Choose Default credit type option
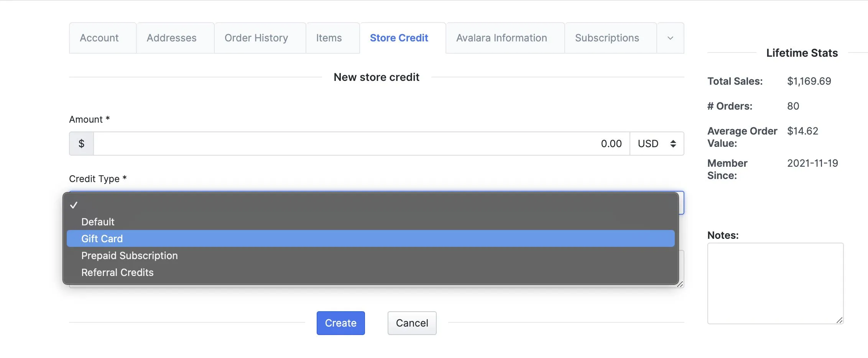 click(x=371, y=222)
